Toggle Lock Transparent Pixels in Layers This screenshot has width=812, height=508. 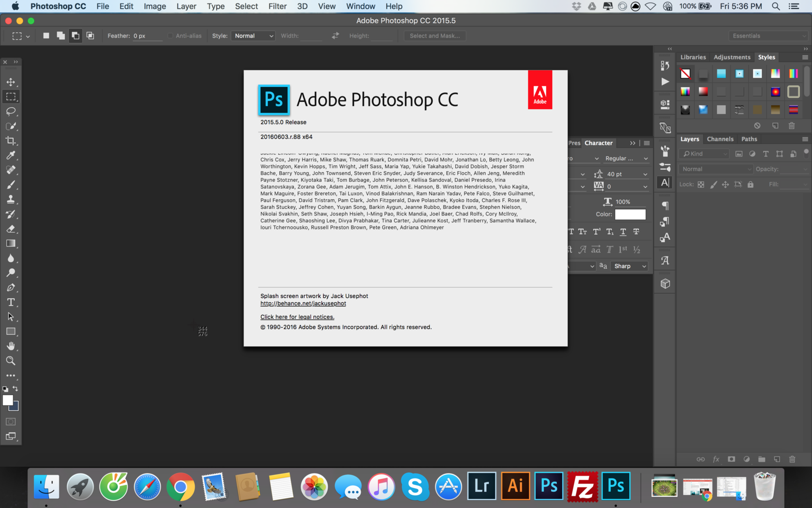(701, 184)
